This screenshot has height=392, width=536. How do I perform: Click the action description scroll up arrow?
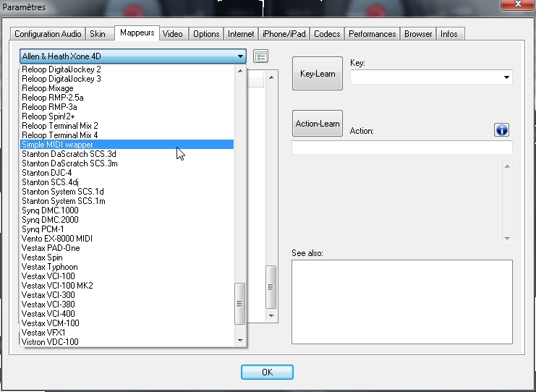point(507,166)
